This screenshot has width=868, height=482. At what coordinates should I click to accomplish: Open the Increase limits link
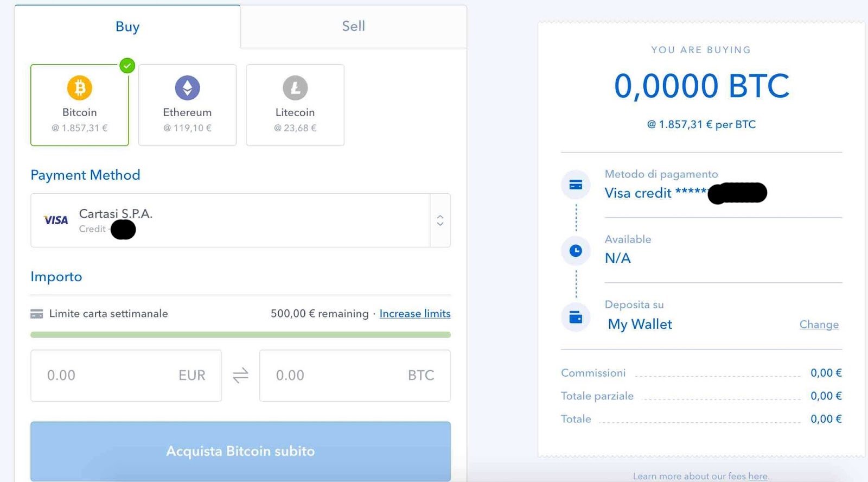pyautogui.click(x=415, y=314)
